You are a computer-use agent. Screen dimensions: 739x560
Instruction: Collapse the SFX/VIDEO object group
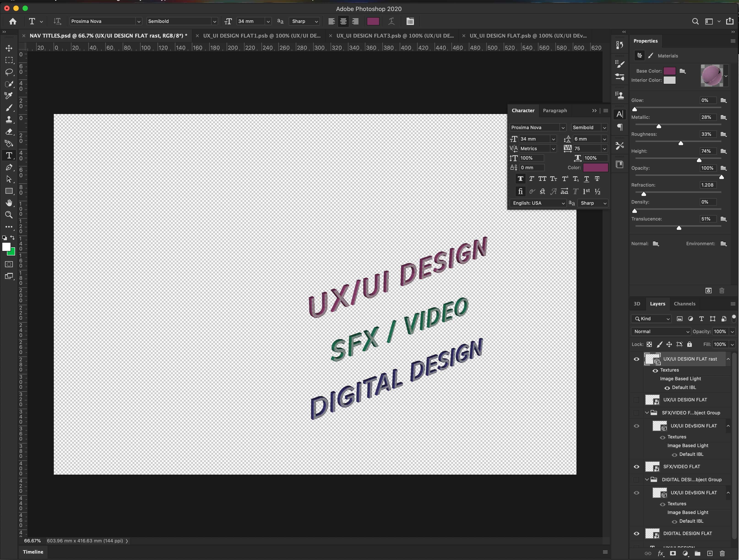pyautogui.click(x=647, y=413)
